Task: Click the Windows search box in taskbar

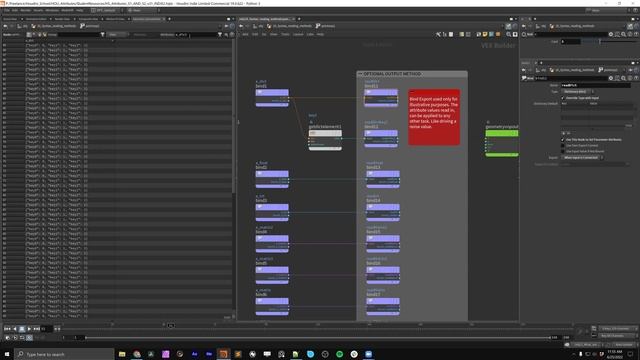Action: (64, 354)
